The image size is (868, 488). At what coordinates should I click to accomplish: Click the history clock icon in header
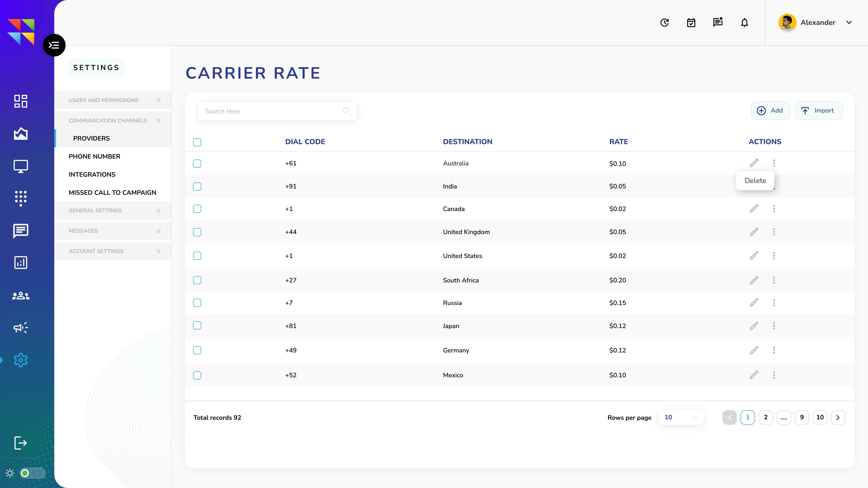(664, 23)
